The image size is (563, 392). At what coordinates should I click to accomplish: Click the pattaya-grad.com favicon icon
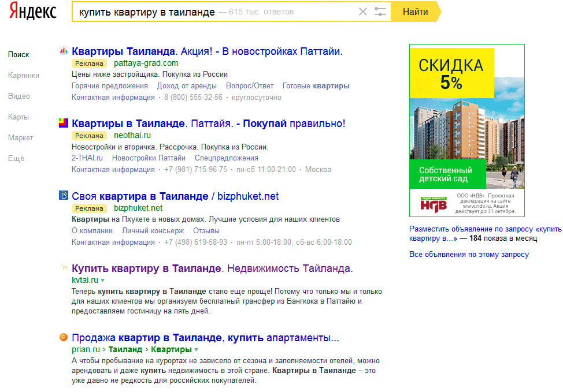coord(64,51)
